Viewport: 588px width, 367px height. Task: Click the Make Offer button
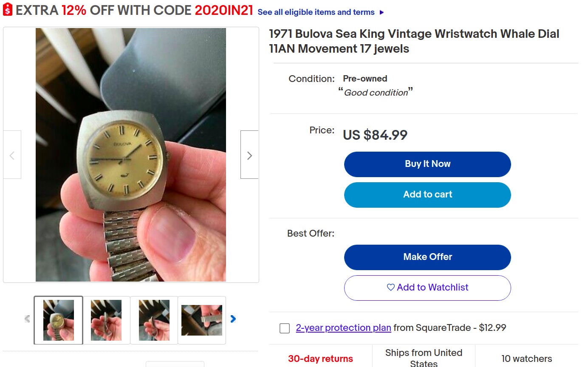[x=427, y=257]
